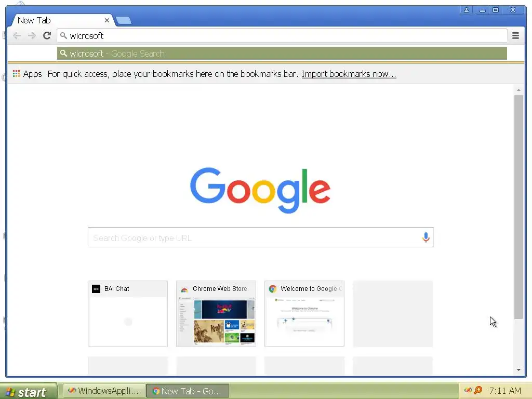Switch to WindowsAppli... taskbar item

pos(104,391)
